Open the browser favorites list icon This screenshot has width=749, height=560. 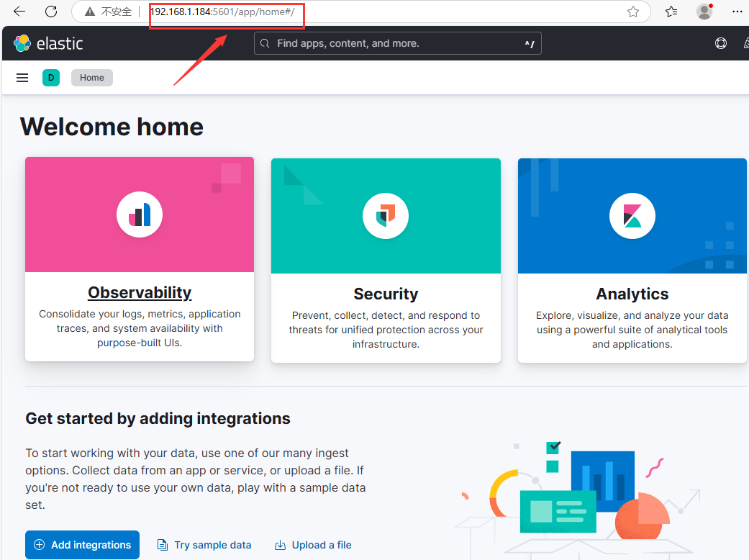(671, 12)
